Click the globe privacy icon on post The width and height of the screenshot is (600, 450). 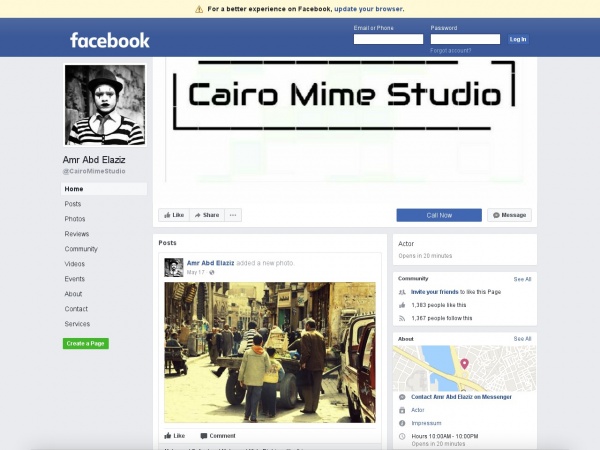212,272
